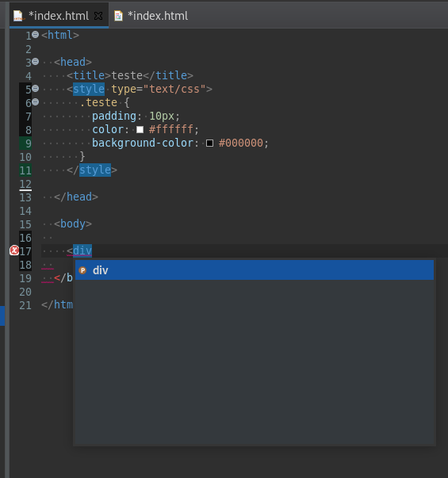
Task: Select the div autocomplete proposal
Action: click(255, 270)
